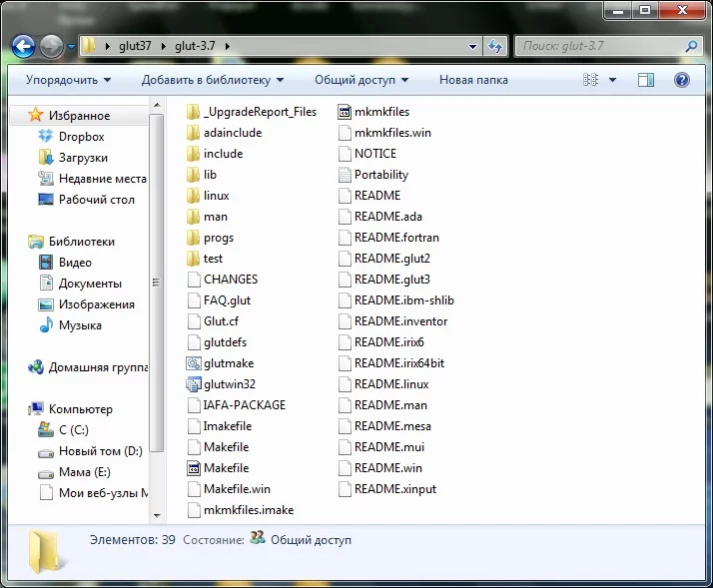This screenshot has width=713, height=588.
Task: Select Makefile.win file
Action: 229,489
